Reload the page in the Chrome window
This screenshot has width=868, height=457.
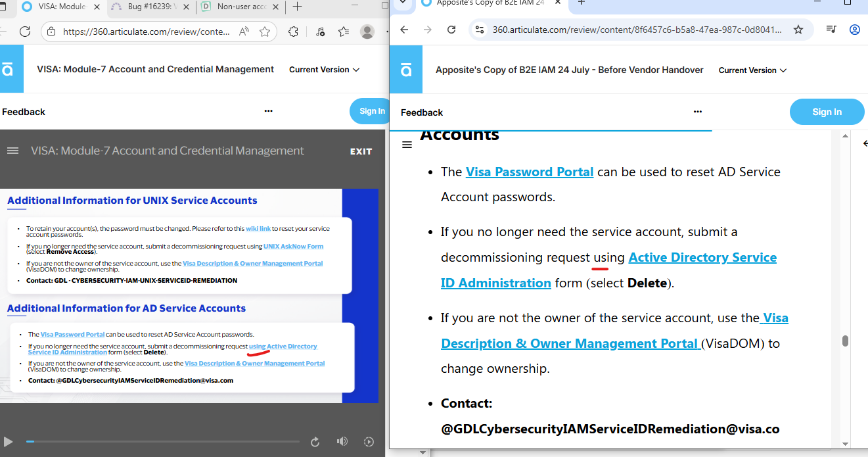pyautogui.click(x=451, y=30)
